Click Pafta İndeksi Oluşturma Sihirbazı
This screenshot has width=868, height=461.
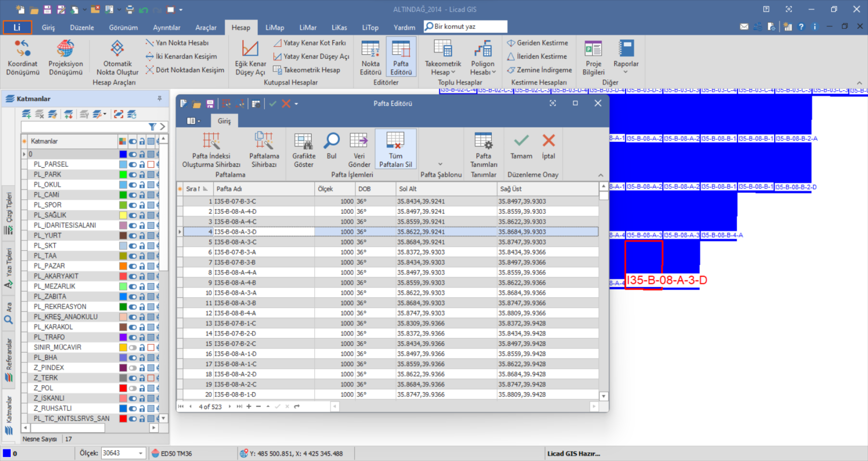(x=211, y=150)
